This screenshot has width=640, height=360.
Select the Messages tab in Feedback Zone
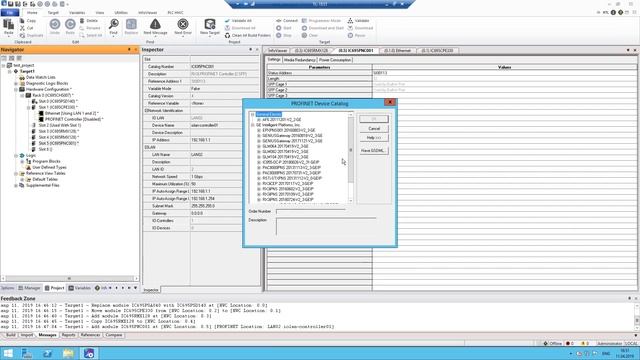47,335
